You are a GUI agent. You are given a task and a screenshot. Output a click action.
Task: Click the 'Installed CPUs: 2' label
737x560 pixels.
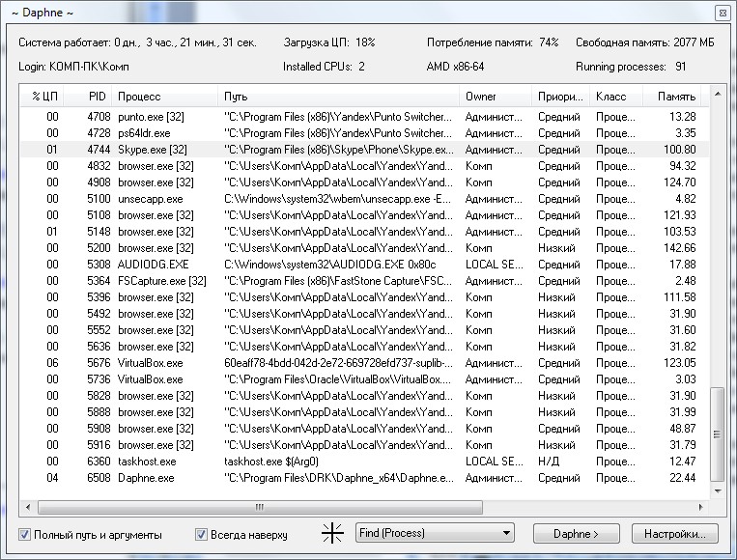pos(324,67)
